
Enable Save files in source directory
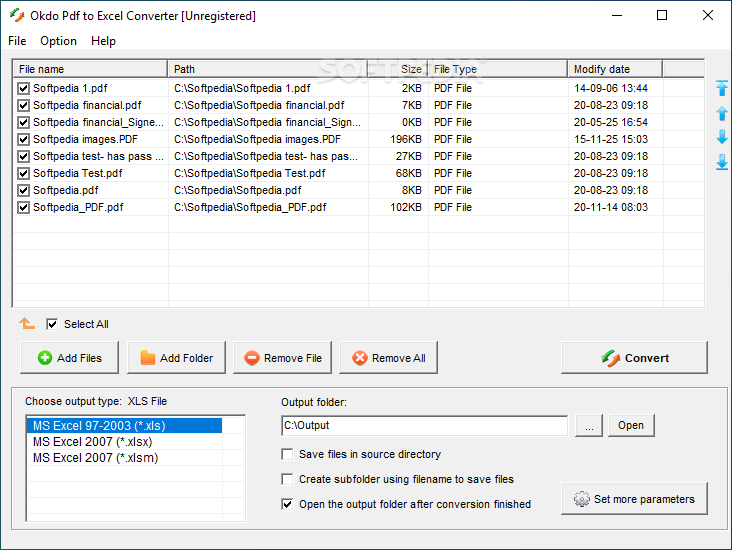click(x=287, y=454)
